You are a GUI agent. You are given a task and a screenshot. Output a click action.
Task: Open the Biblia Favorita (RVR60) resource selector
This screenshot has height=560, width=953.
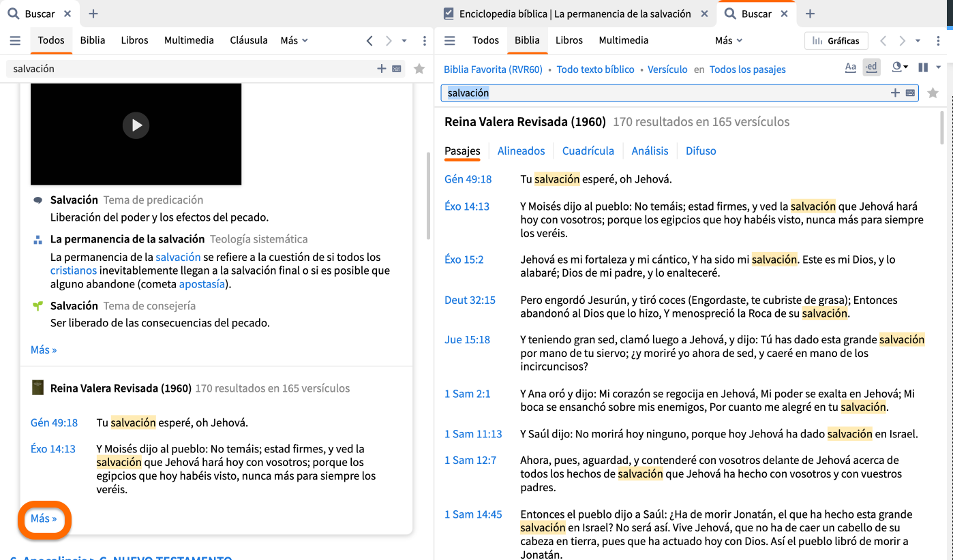pyautogui.click(x=494, y=69)
